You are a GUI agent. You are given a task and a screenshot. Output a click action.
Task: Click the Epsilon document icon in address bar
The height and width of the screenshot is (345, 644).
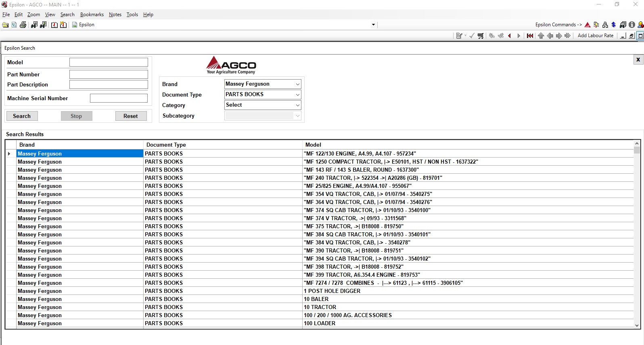point(75,25)
